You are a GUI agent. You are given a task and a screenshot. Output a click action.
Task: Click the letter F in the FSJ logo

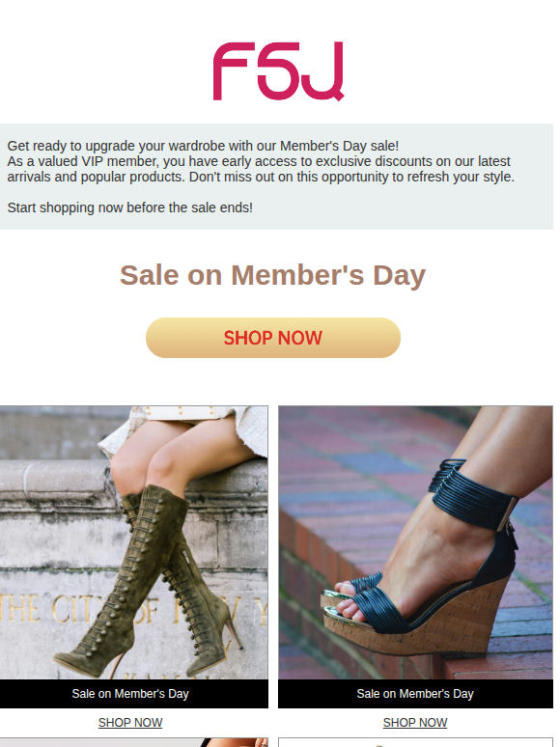pos(232,71)
